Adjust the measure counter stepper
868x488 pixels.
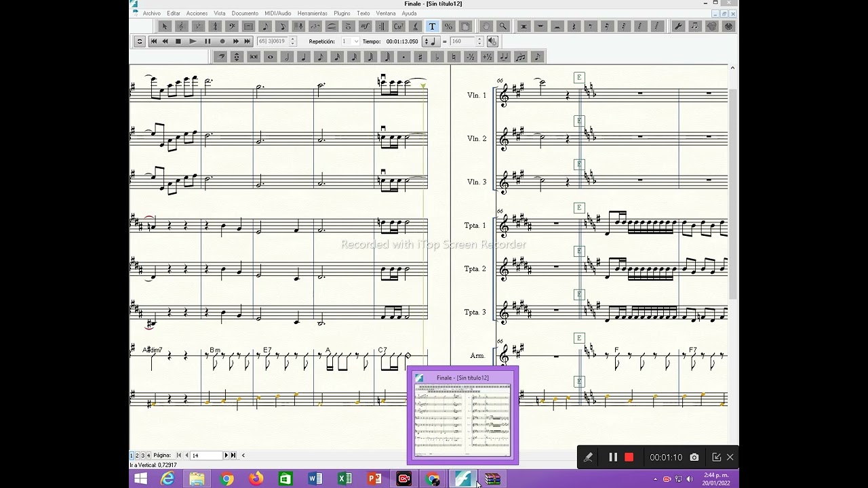pos(292,41)
